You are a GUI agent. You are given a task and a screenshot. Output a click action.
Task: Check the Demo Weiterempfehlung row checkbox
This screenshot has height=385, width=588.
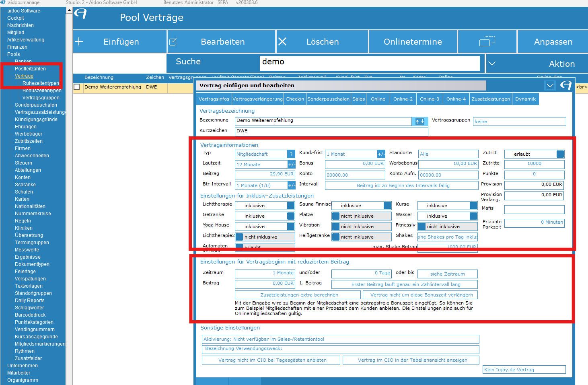tap(77, 87)
